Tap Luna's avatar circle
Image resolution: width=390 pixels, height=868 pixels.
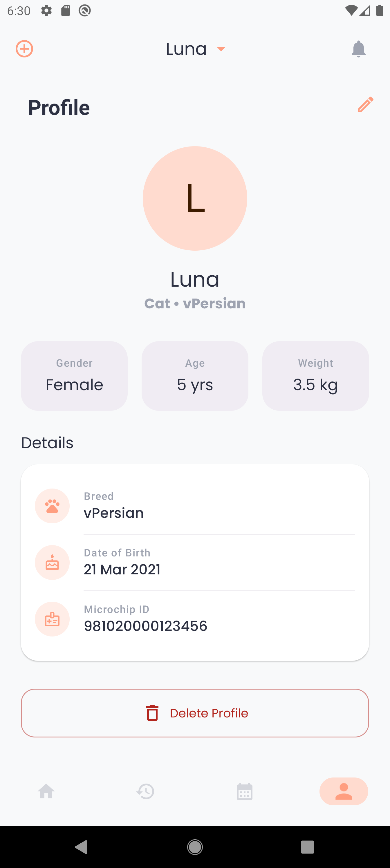[x=195, y=198]
